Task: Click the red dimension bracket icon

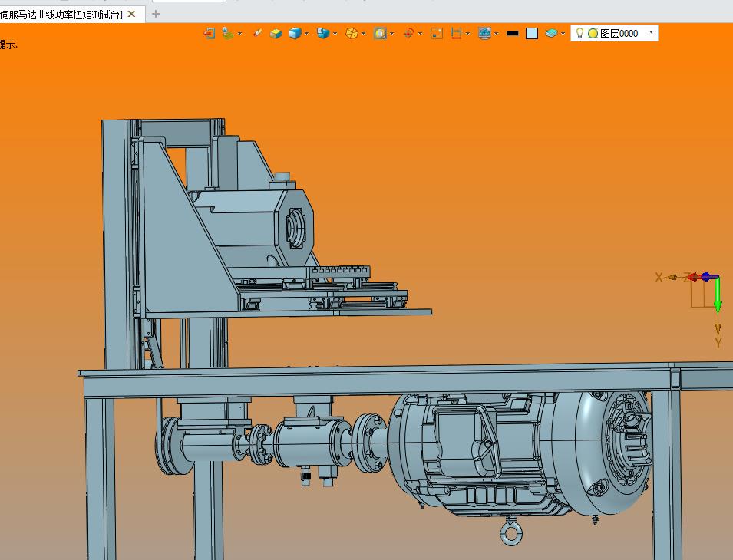Action: pos(456,33)
